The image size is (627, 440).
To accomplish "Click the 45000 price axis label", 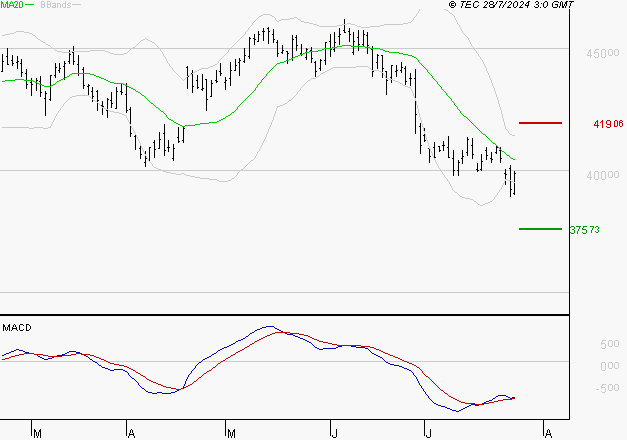I will (603, 53).
